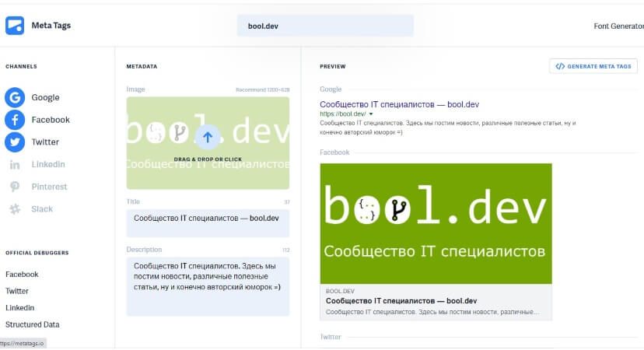Screen dimensions: 644x350
Task: Click the Facebook preview bool.dev image
Action: [436, 224]
